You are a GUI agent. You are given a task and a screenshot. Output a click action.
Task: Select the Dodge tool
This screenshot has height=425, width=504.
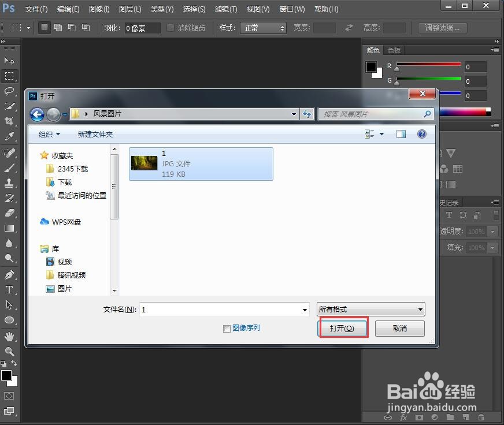9,258
